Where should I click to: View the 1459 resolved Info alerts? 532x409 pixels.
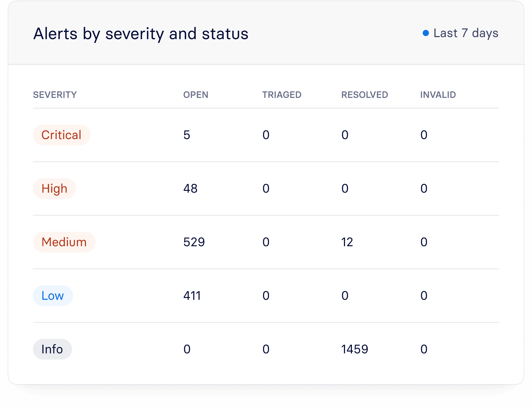coord(354,349)
